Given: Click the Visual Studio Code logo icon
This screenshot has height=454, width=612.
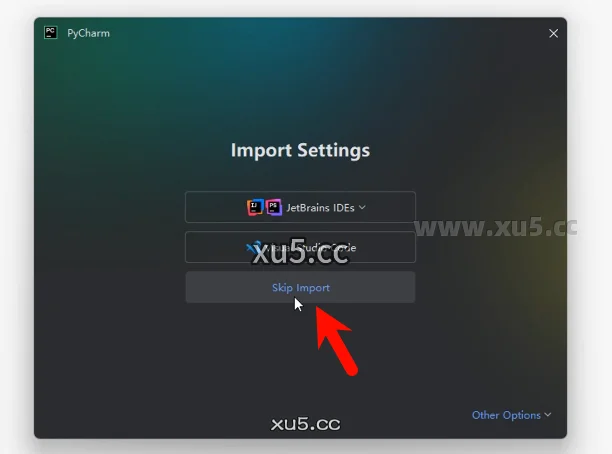Looking at the screenshot, I should (253, 247).
